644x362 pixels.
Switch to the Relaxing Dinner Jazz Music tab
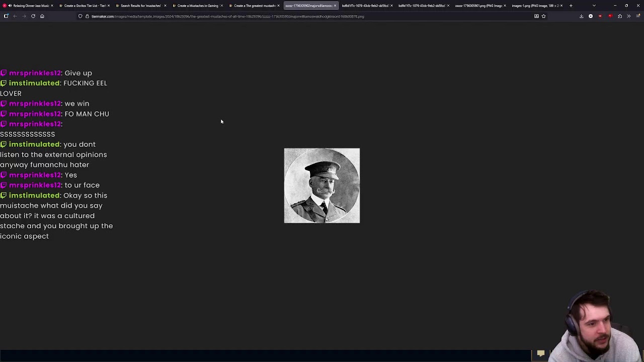click(x=28, y=6)
